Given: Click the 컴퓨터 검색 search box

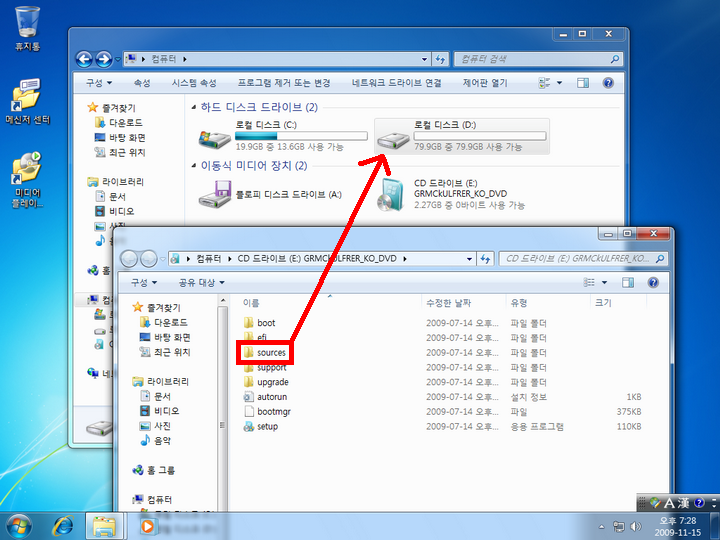Looking at the screenshot, I should (x=538, y=59).
